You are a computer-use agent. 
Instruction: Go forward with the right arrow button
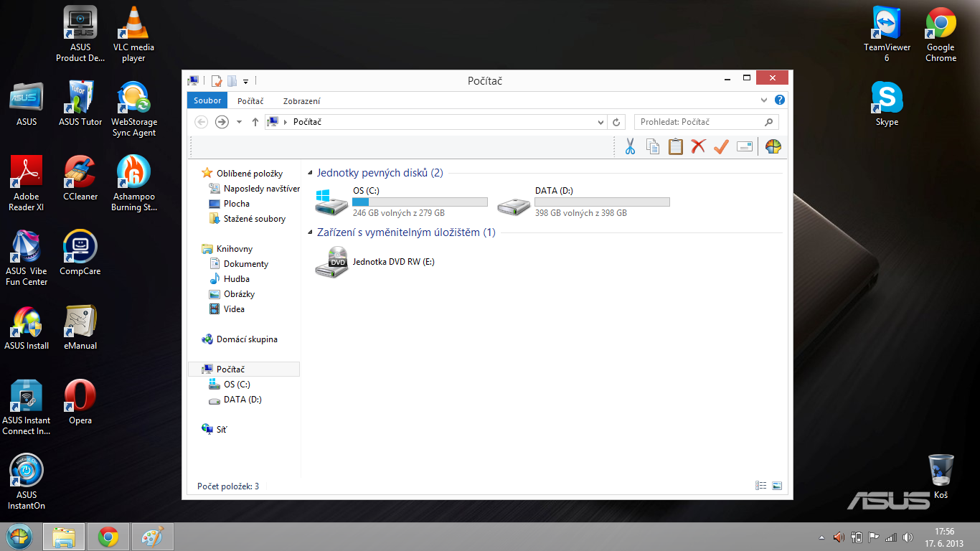point(222,122)
